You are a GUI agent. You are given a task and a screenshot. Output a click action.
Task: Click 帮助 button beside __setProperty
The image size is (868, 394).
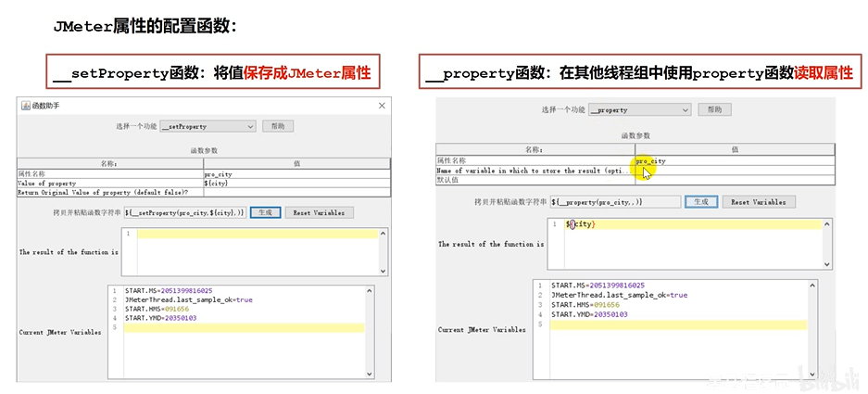[278, 126]
